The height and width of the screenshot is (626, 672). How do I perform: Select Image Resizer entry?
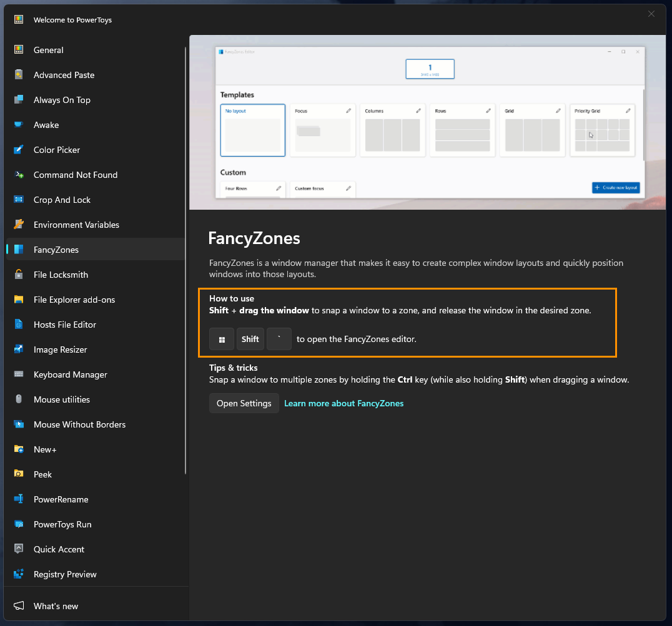point(95,350)
